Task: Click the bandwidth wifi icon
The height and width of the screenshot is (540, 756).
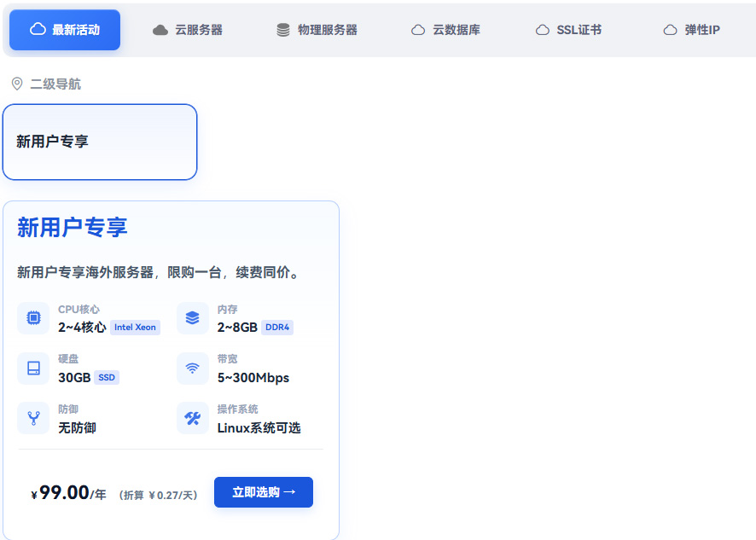Action: pyautogui.click(x=192, y=369)
